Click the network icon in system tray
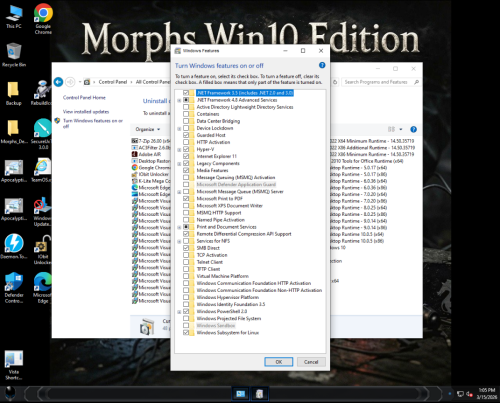Image resolution: width=500 pixels, height=403 pixels. point(460,394)
